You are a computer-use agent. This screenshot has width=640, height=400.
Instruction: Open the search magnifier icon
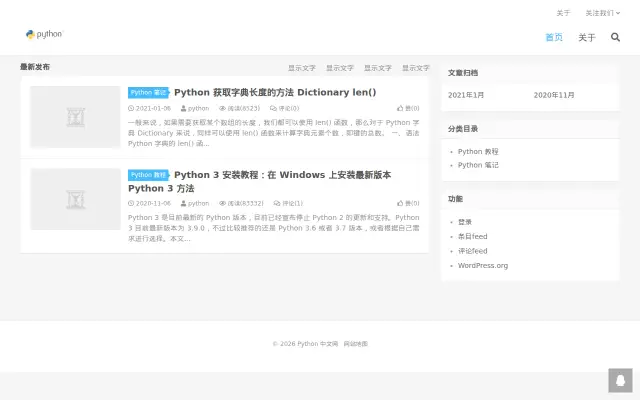click(615, 37)
